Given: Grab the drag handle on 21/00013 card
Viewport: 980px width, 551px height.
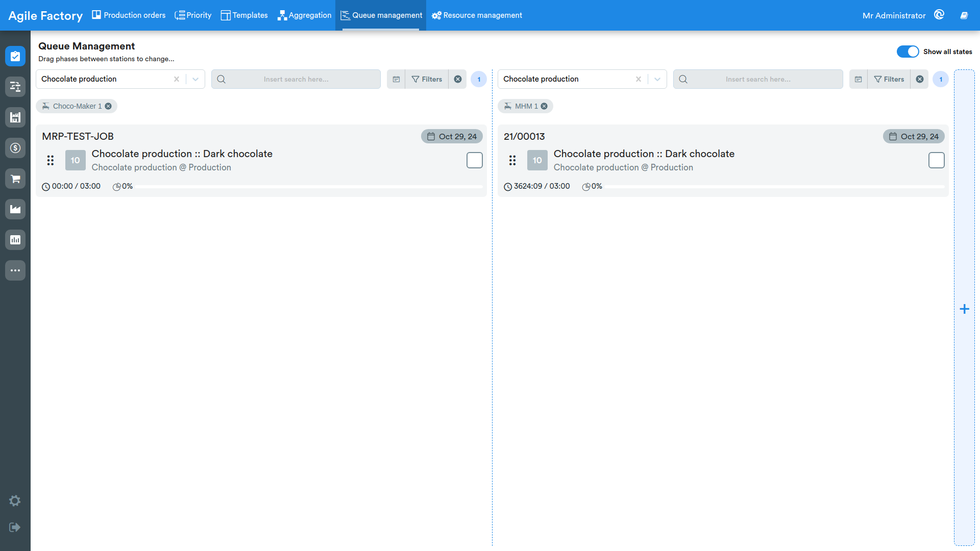Looking at the screenshot, I should pos(512,160).
